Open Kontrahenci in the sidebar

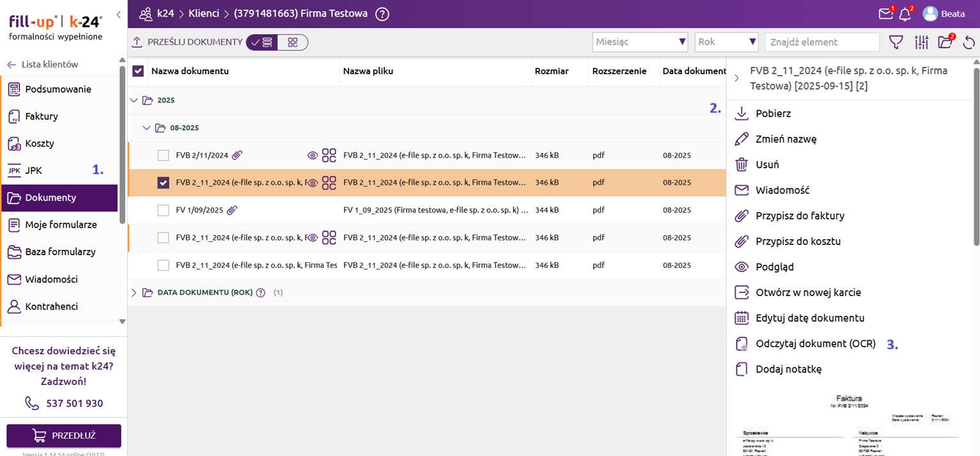59,306
